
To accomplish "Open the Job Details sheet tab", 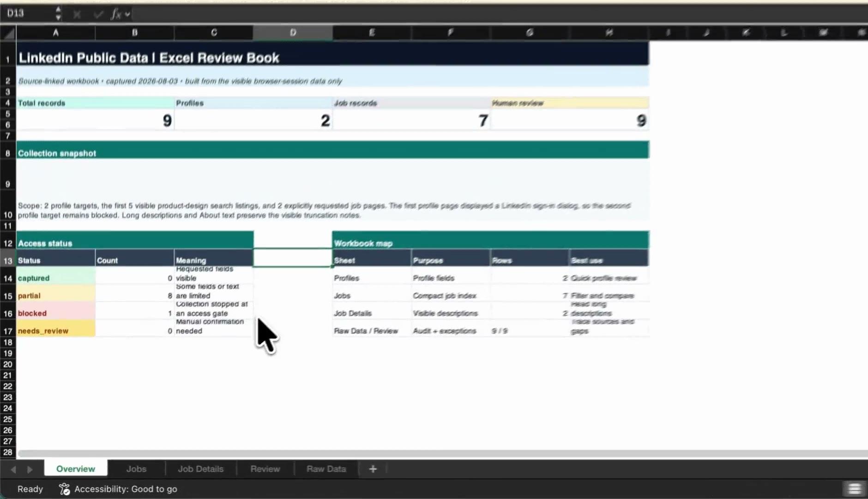I will point(201,469).
